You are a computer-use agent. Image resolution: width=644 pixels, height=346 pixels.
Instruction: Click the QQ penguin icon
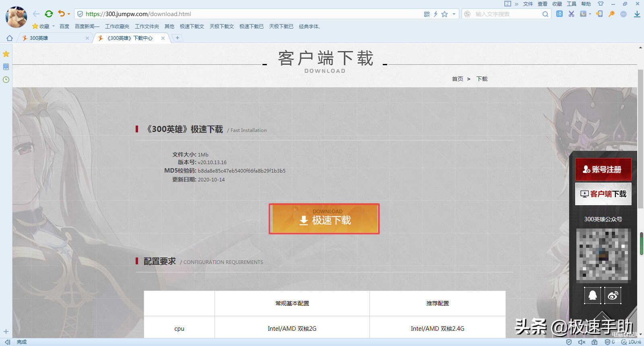pos(592,296)
